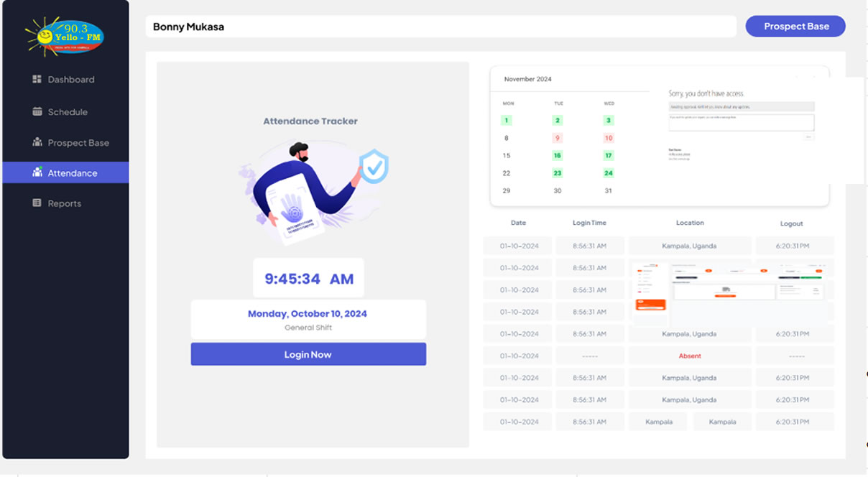The width and height of the screenshot is (868, 477).
Task: Select November 1 on the calendar
Action: [x=507, y=121]
